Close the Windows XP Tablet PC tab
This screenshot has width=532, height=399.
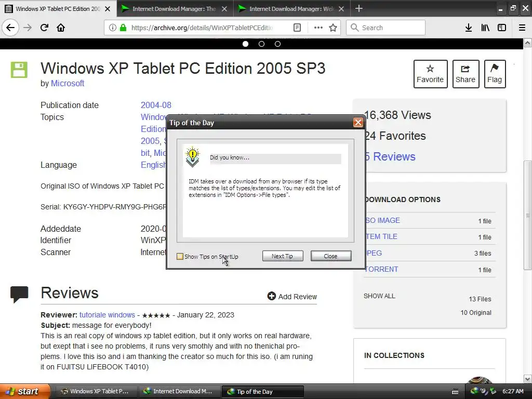(108, 9)
